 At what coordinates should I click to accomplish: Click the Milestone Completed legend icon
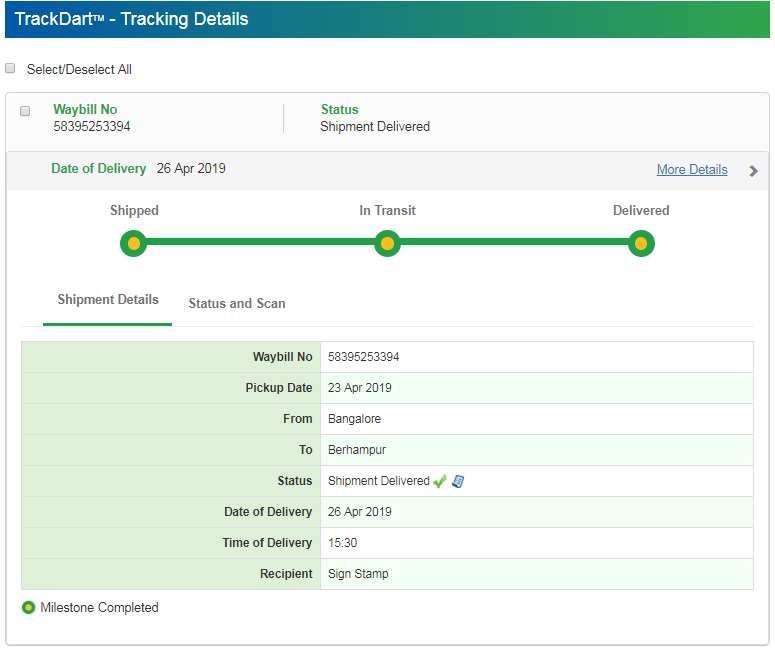29,608
